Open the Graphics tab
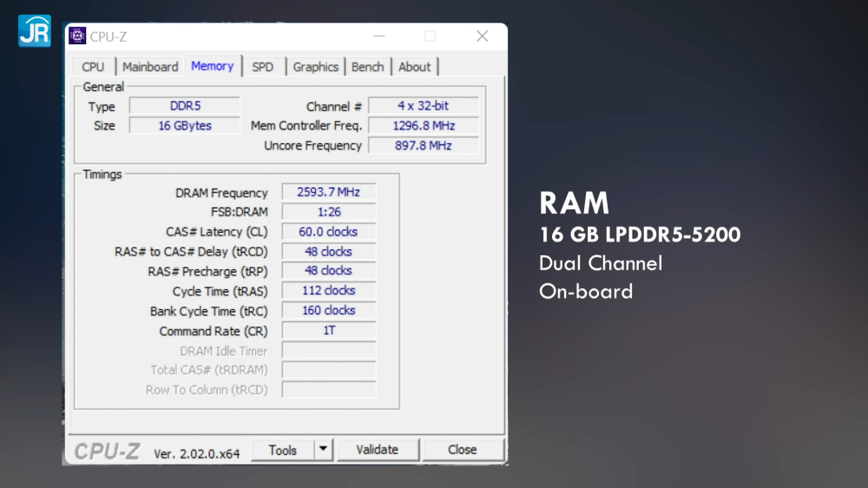 (x=315, y=67)
